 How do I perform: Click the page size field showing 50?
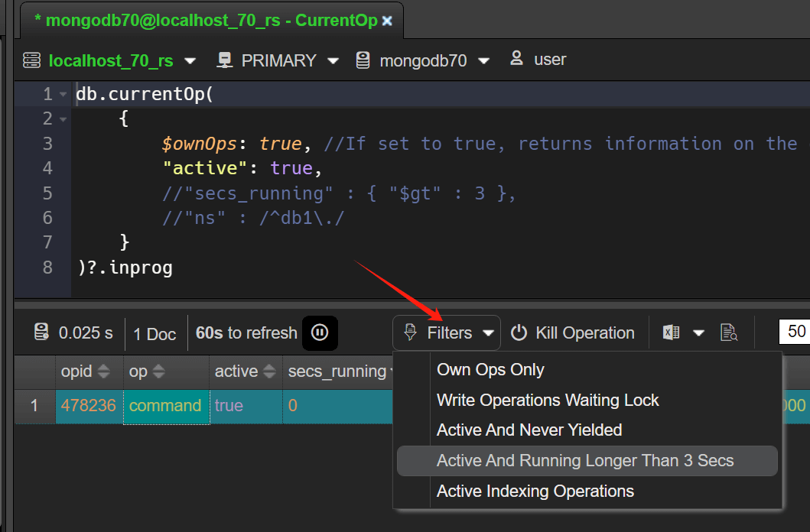[795, 332]
